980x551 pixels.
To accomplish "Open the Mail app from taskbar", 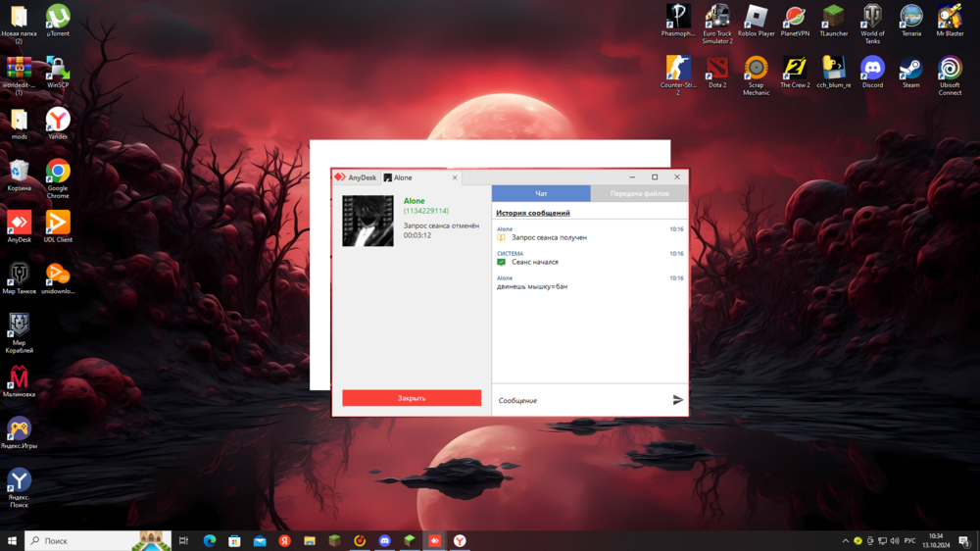I will coord(260,540).
